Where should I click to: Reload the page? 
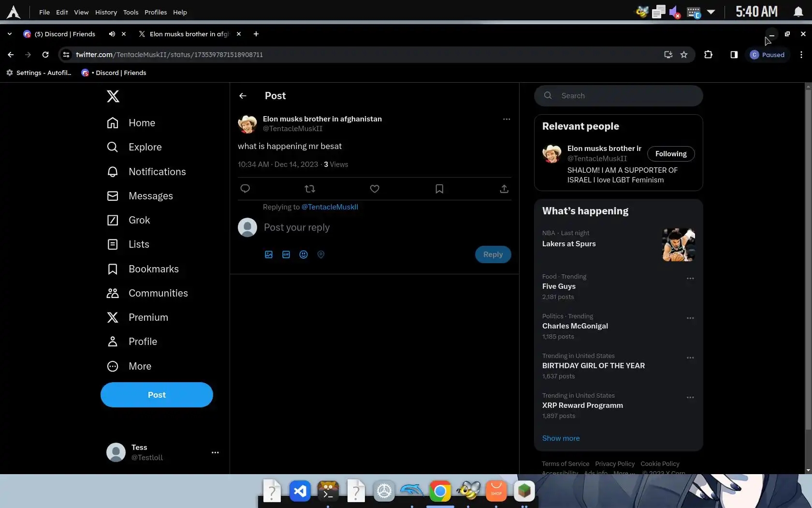pos(45,55)
